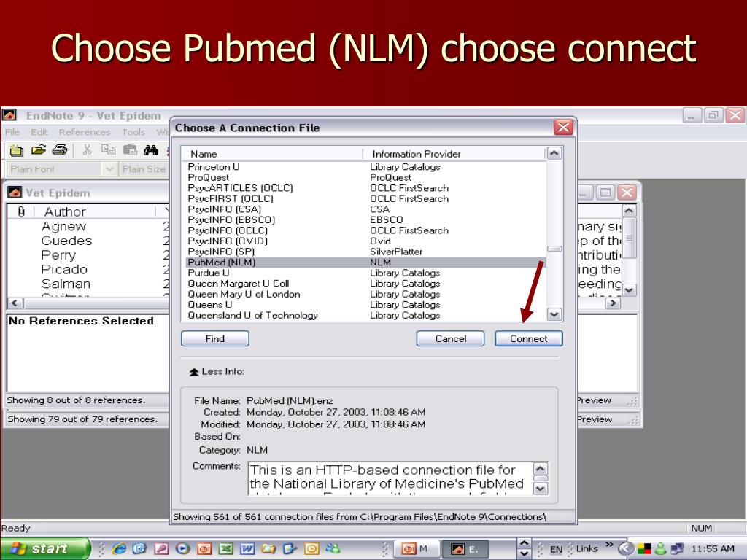Click the green messenger person tray icon
This screenshot has height=560, width=747.
(660, 549)
